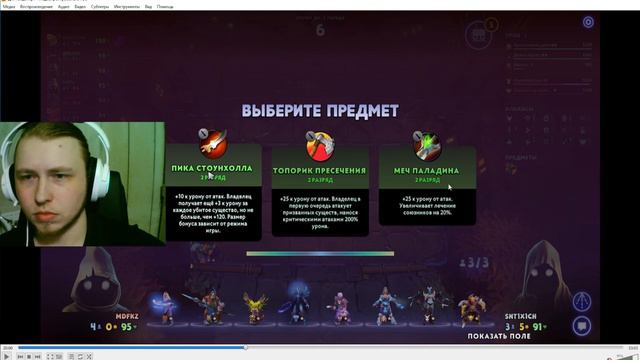The image size is (640, 360).
Task: Click the Топорик Пресечения axe icon
Action: click(320, 146)
